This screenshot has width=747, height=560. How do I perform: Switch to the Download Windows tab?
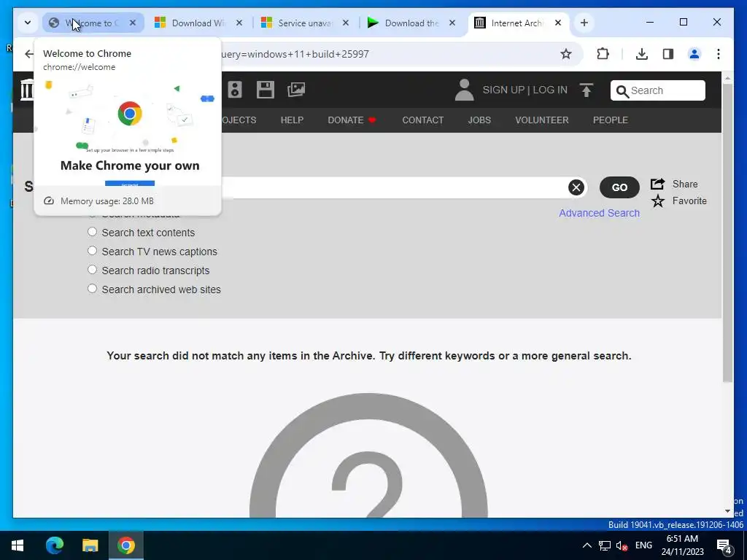point(198,23)
